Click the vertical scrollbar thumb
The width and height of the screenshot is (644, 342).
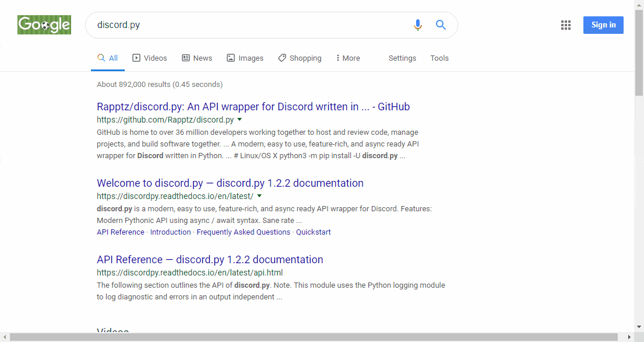tap(639, 53)
